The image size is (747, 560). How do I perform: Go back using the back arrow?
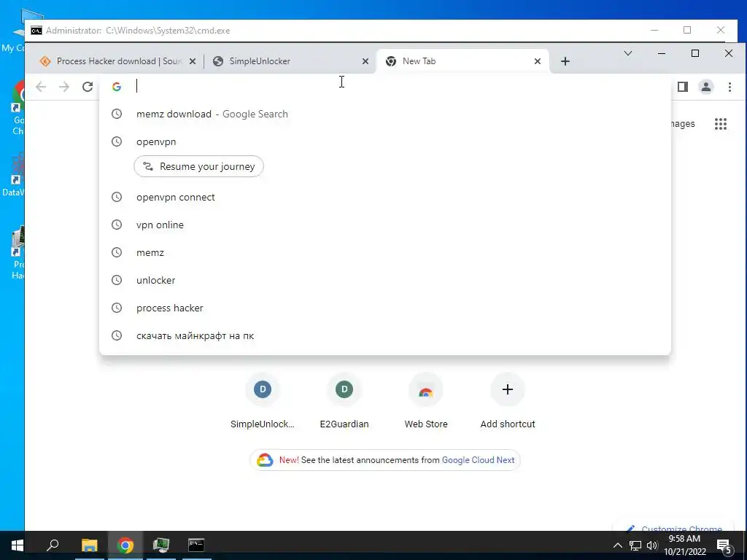pyautogui.click(x=41, y=87)
